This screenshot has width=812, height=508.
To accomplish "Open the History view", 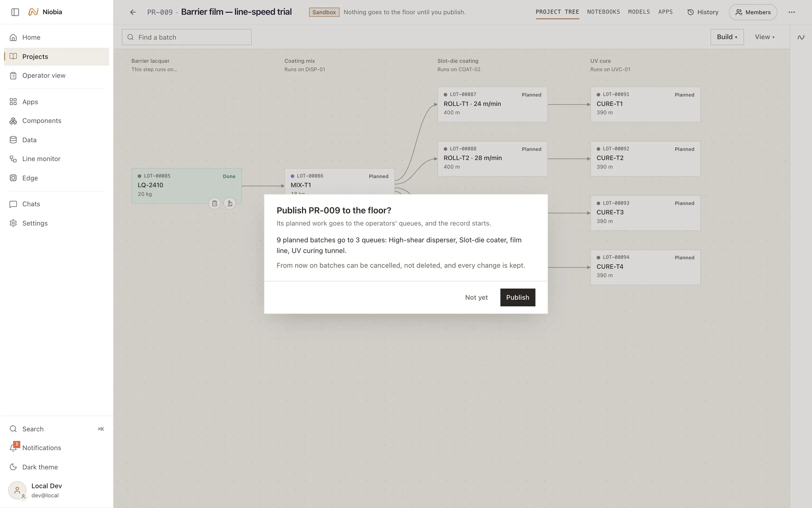I will click(703, 12).
